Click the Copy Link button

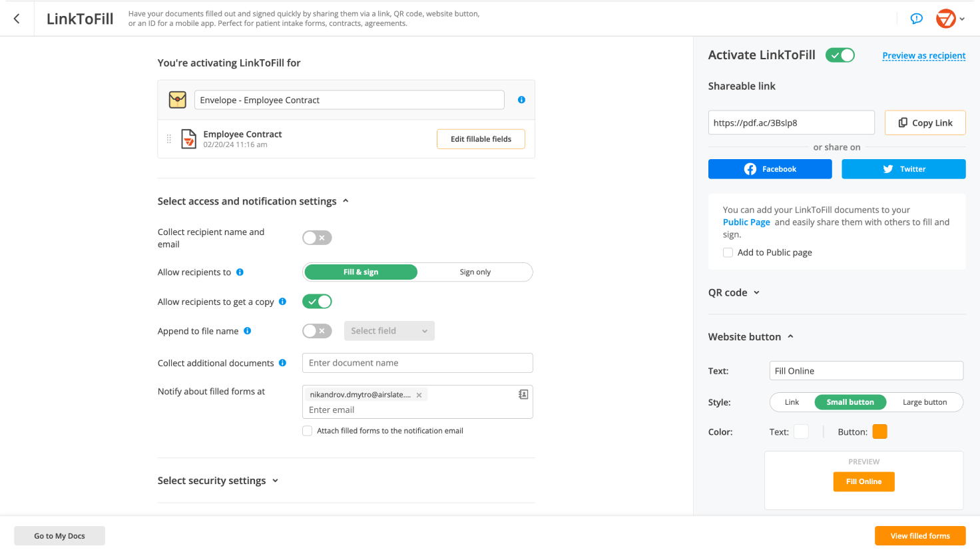(x=925, y=123)
